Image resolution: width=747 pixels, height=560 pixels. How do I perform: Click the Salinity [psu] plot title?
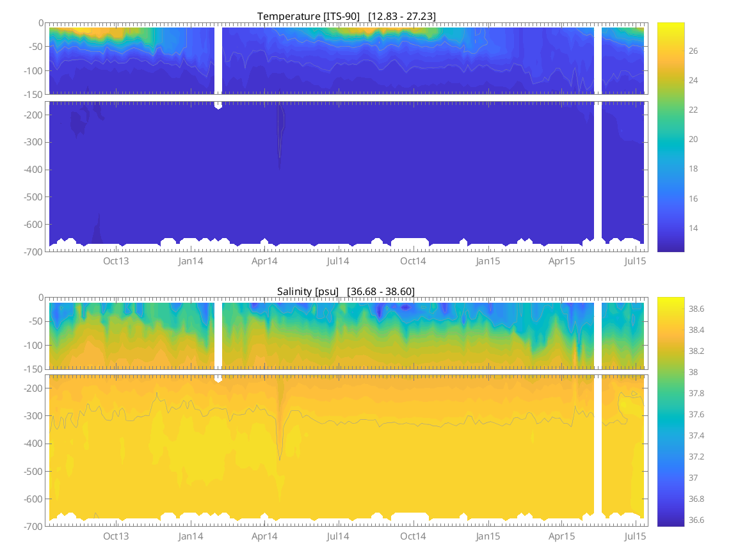coord(346,291)
